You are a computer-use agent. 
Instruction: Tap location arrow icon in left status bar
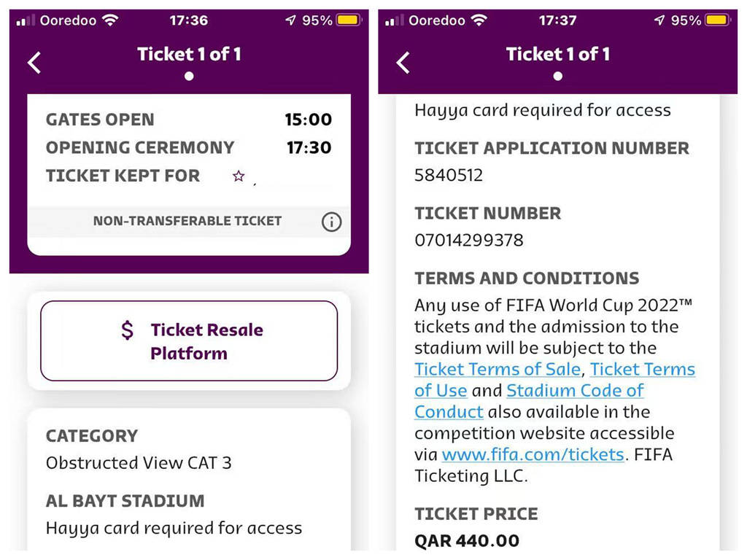click(x=291, y=20)
